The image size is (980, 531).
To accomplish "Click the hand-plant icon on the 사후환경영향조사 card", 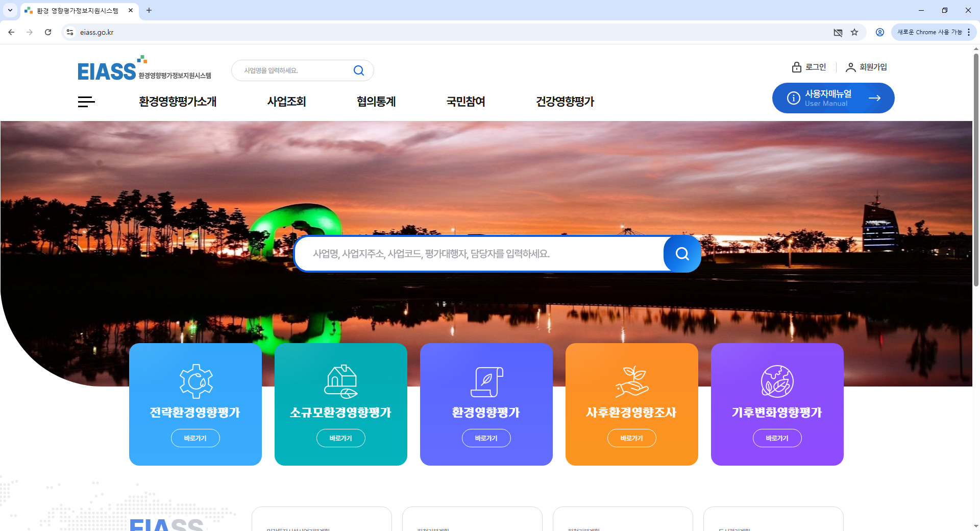I will (x=632, y=381).
